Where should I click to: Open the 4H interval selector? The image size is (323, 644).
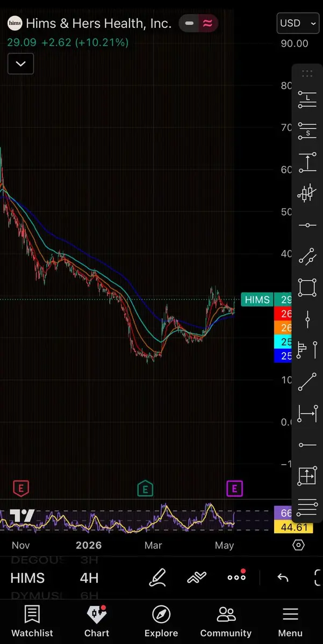[89, 578]
